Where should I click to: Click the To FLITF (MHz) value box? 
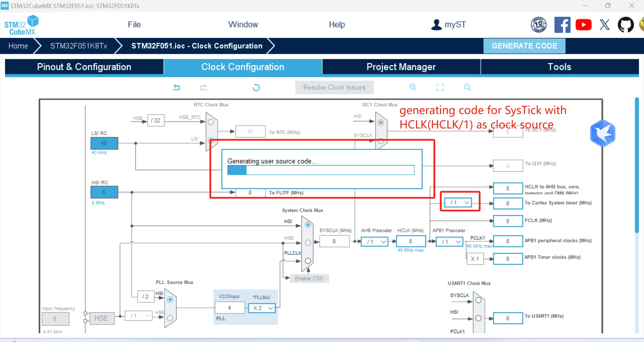coord(250,193)
